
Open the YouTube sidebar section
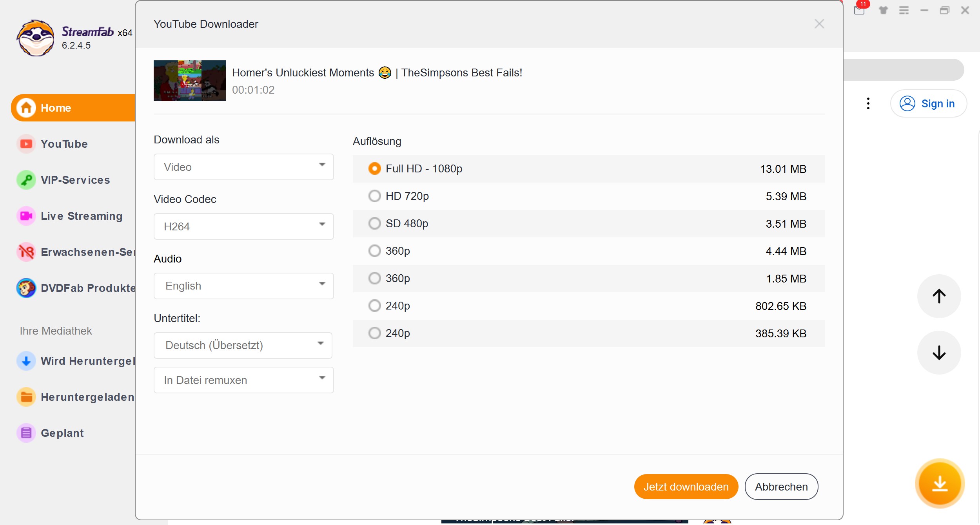(64, 144)
